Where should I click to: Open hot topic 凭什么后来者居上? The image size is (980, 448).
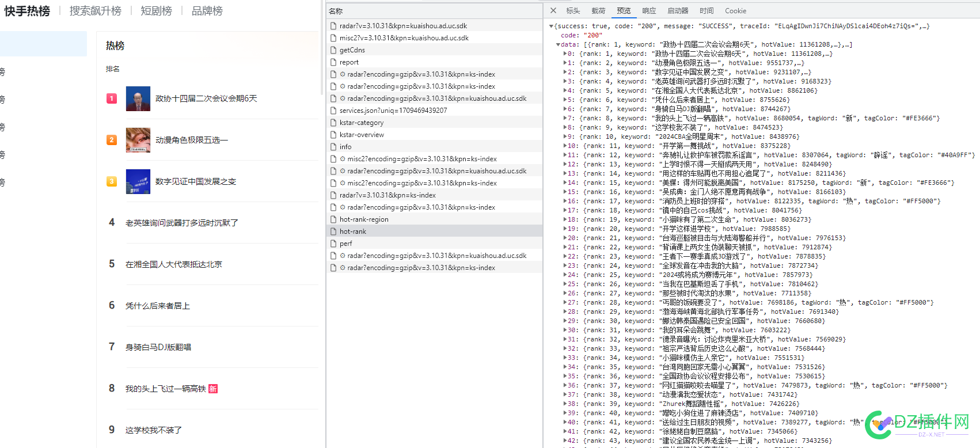point(158,306)
